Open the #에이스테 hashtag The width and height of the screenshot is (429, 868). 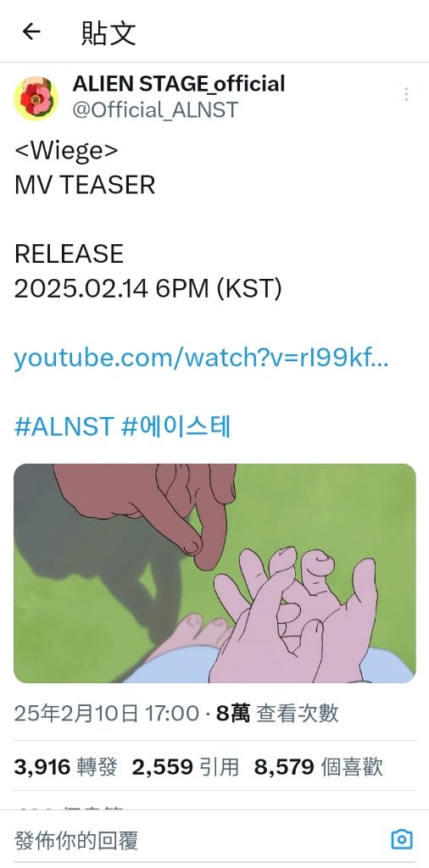pos(175,427)
